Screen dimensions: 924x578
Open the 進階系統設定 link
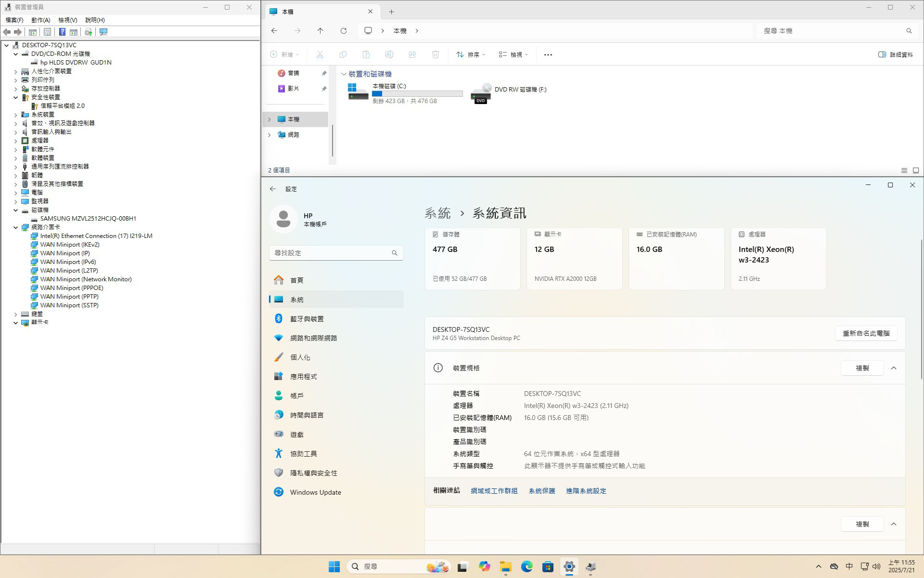(x=586, y=491)
